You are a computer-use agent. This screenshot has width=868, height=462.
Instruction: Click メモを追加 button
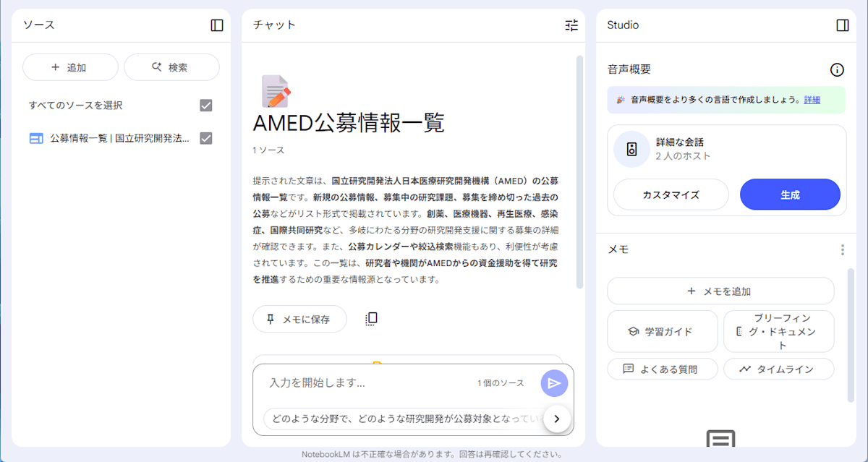(x=720, y=291)
